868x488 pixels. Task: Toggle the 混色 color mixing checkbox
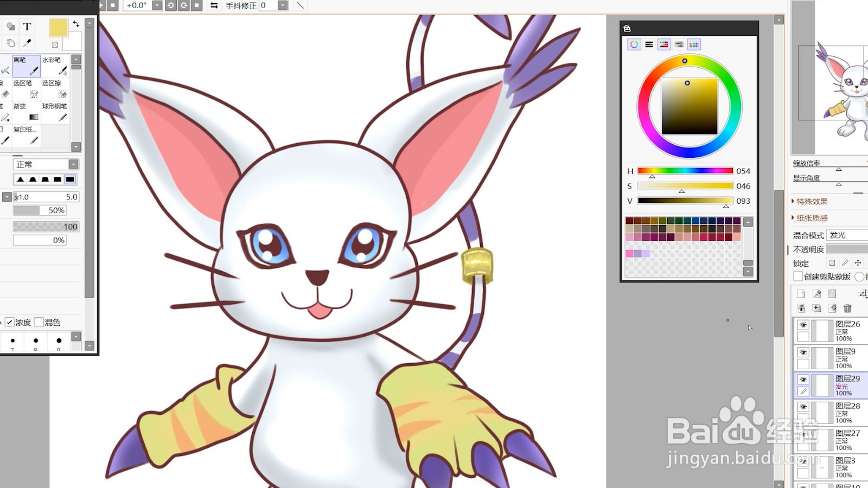(x=39, y=322)
